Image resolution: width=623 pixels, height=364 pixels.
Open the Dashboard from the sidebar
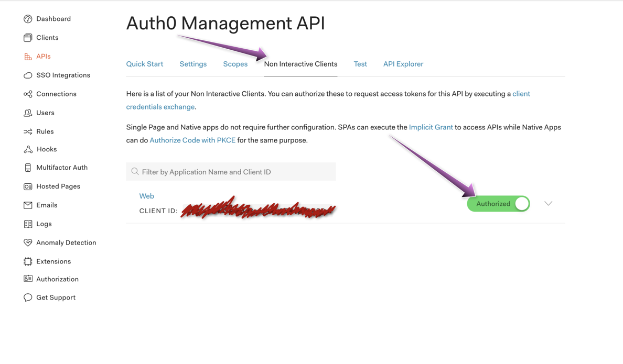pyautogui.click(x=53, y=18)
